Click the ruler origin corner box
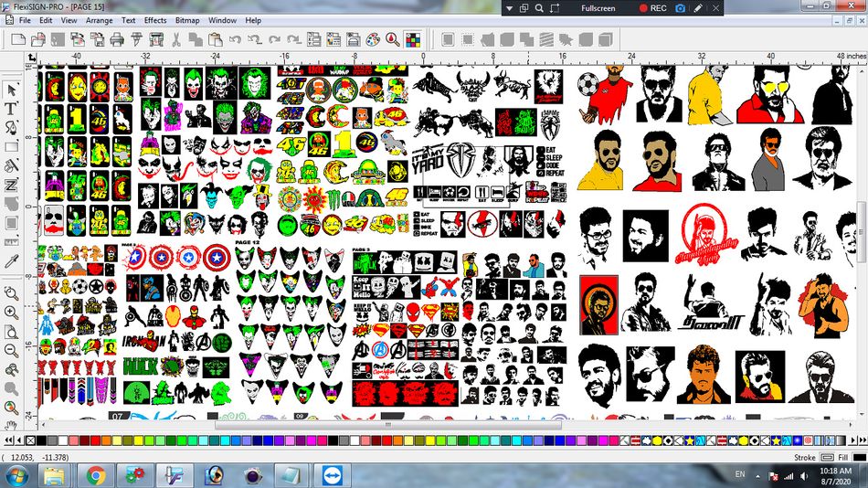 [x=32, y=57]
